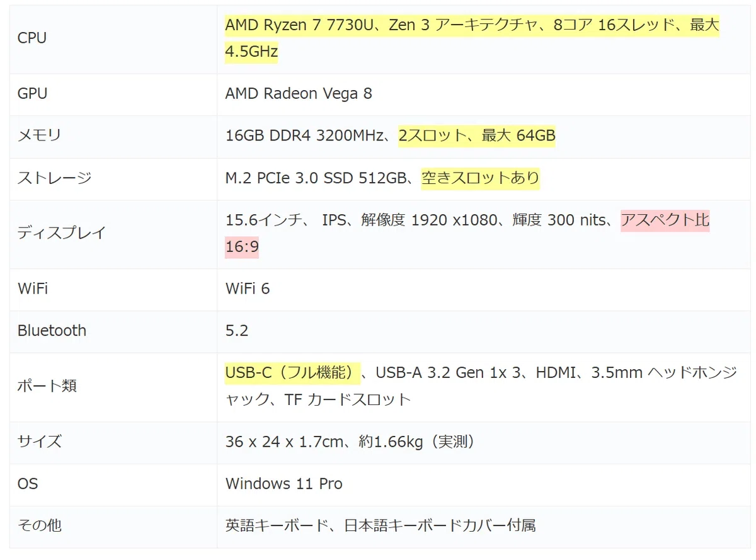The width and height of the screenshot is (756, 560).
Task: Click the CPU row label
Action: tap(32, 38)
